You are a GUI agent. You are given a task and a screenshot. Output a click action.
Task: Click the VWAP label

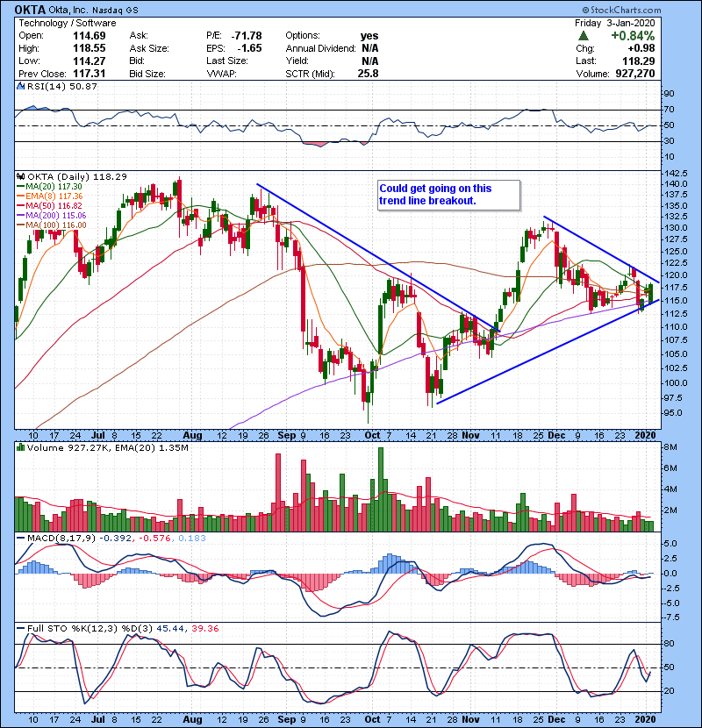coord(222,74)
